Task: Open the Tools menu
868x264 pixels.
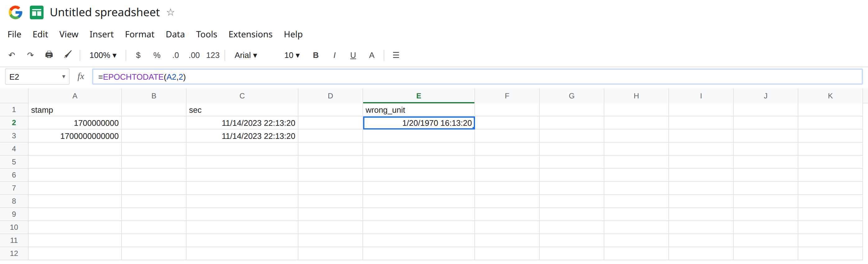Action: 206,35
